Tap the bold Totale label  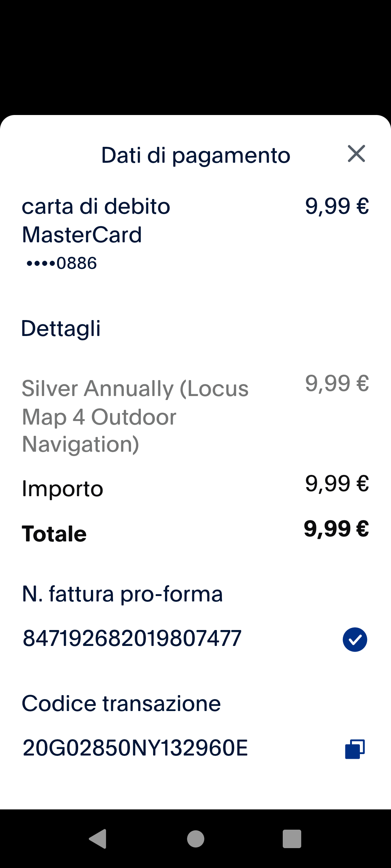(x=54, y=534)
